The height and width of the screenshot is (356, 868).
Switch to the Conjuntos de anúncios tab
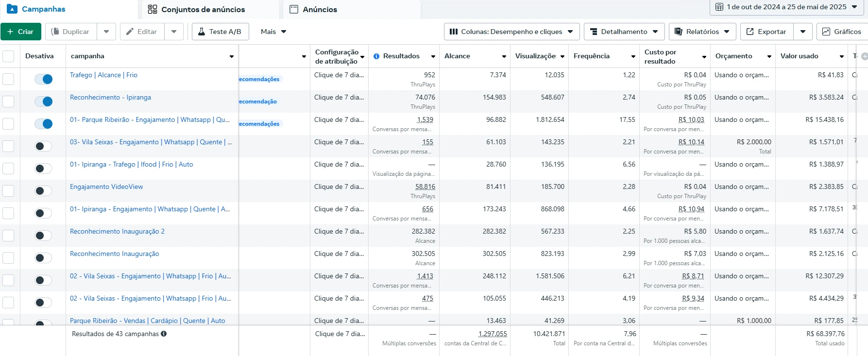click(210, 9)
